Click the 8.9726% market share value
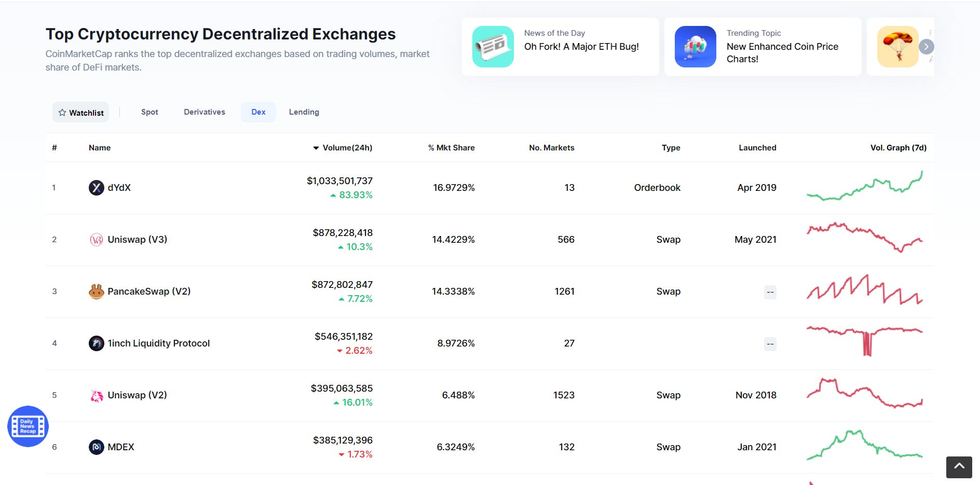 coord(456,343)
